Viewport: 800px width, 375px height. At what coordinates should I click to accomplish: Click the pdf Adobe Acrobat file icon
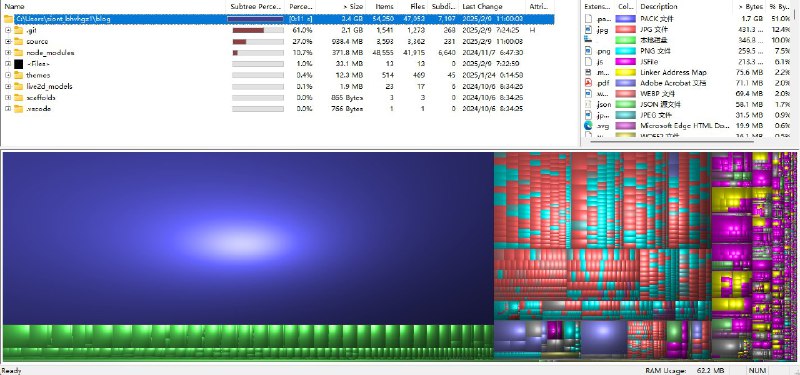(588, 83)
